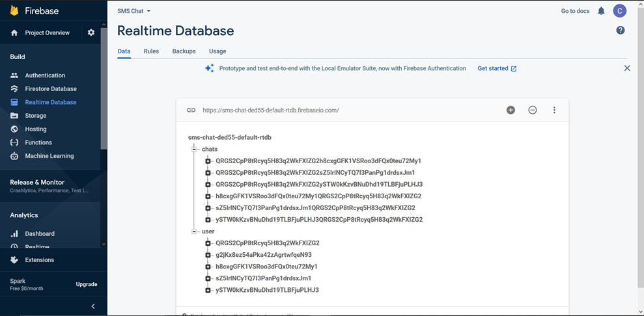Viewport: 644px width, 316px height.
Task: Click the Functions brackets icon
Action: (x=14, y=142)
